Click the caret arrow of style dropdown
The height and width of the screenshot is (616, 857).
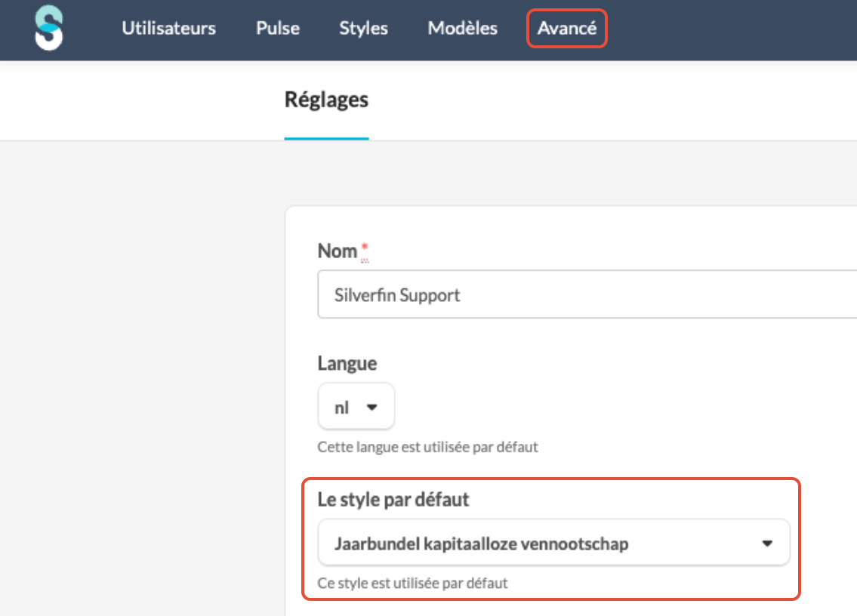click(767, 543)
